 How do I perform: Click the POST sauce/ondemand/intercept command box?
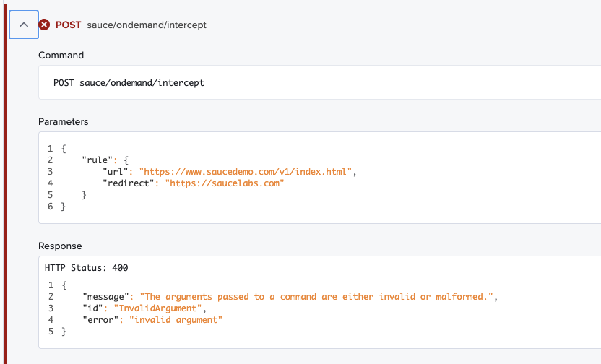[x=320, y=82]
